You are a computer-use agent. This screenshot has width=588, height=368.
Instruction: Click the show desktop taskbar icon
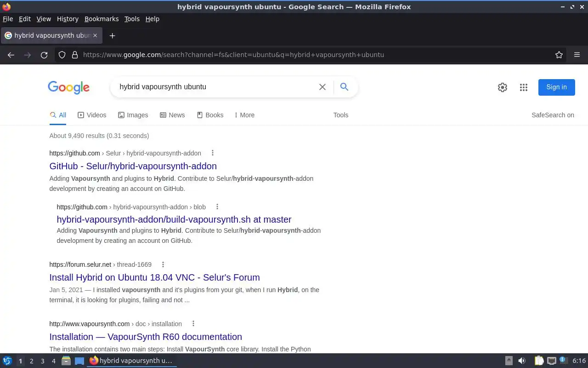pyautogui.click(x=79, y=361)
